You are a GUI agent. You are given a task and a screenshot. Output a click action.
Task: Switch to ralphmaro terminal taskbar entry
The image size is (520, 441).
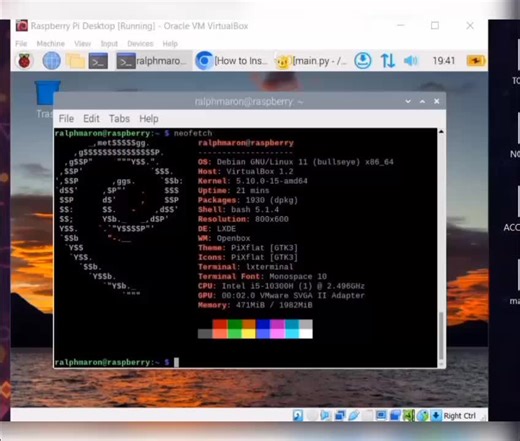tap(153, 61)
